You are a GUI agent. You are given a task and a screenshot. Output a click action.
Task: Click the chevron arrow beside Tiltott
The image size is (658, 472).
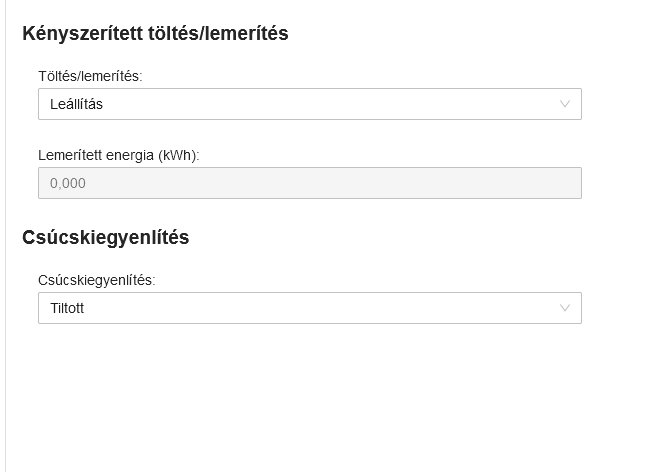565,308
